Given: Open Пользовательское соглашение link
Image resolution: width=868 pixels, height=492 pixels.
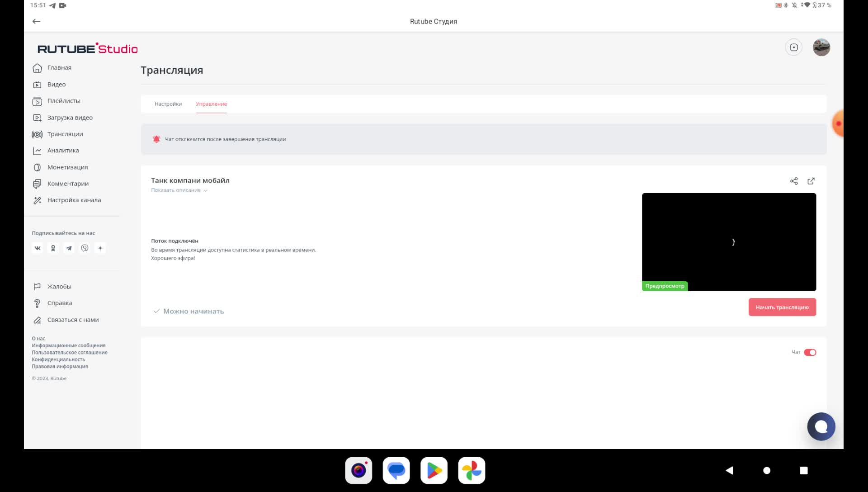Looking at the screenshot, I should point(70,353).
